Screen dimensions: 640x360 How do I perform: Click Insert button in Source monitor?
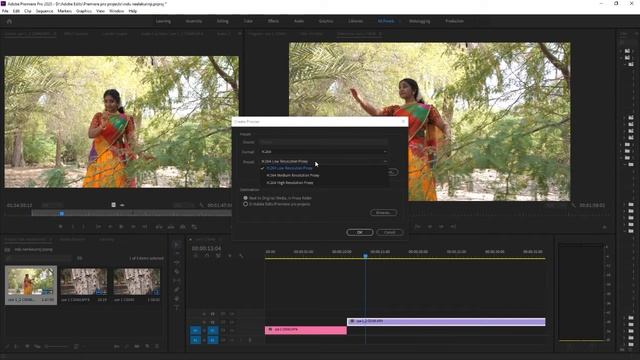coord(159,227)
